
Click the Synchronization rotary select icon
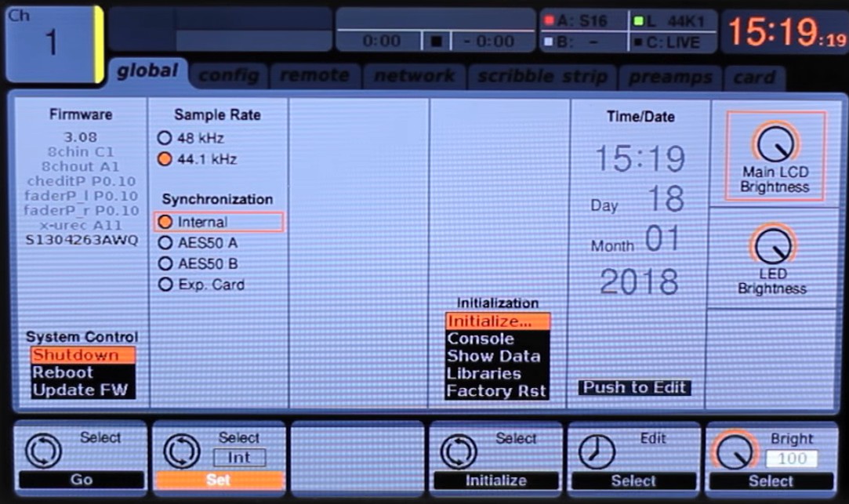pyautogui.click(x=181, y=451)
